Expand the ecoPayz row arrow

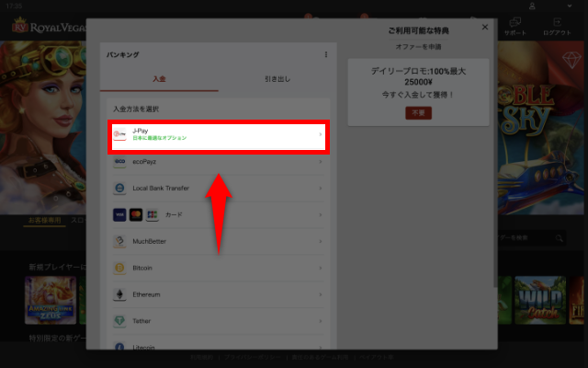[320, 162]
